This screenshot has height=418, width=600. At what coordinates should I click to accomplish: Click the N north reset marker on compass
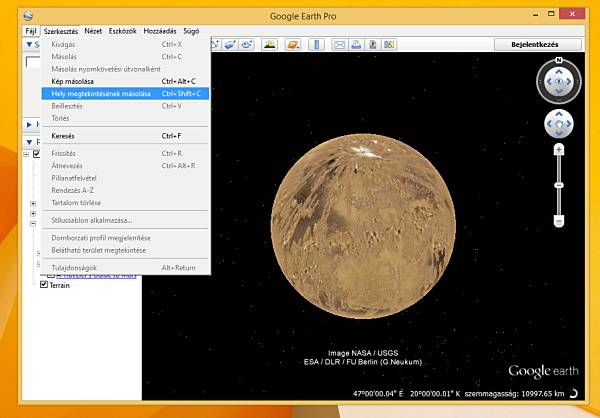[559, 60]
